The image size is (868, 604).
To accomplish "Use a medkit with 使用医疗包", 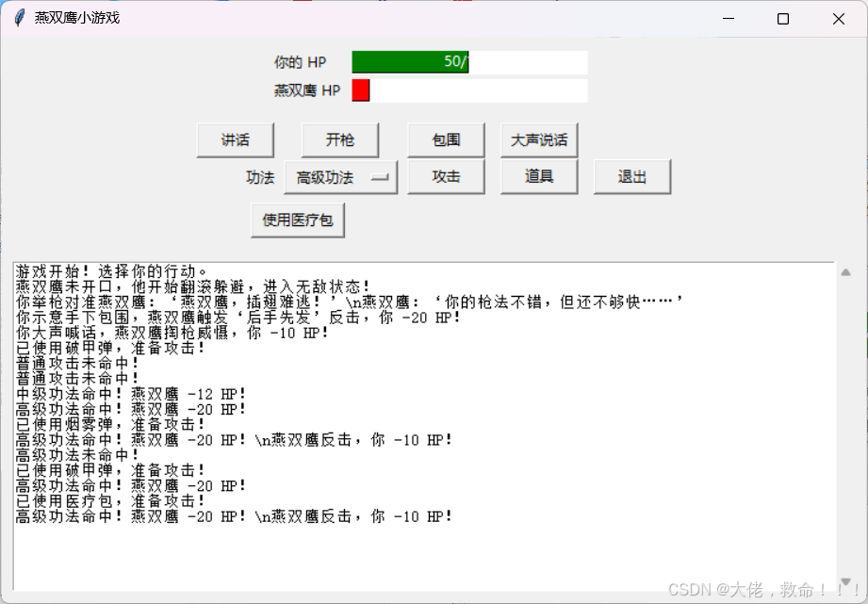I will click(x=298, y=220).
